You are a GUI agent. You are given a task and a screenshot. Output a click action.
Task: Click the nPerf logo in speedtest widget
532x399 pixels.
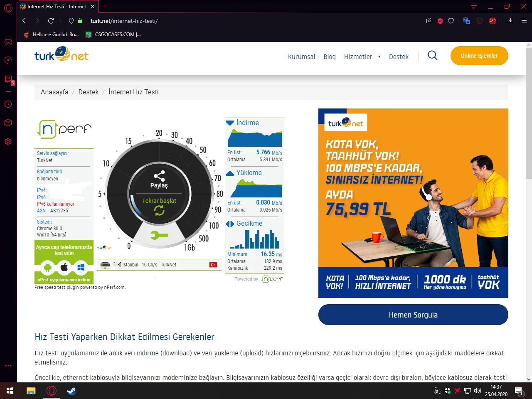pyautogui.click(x=64, y=129)
